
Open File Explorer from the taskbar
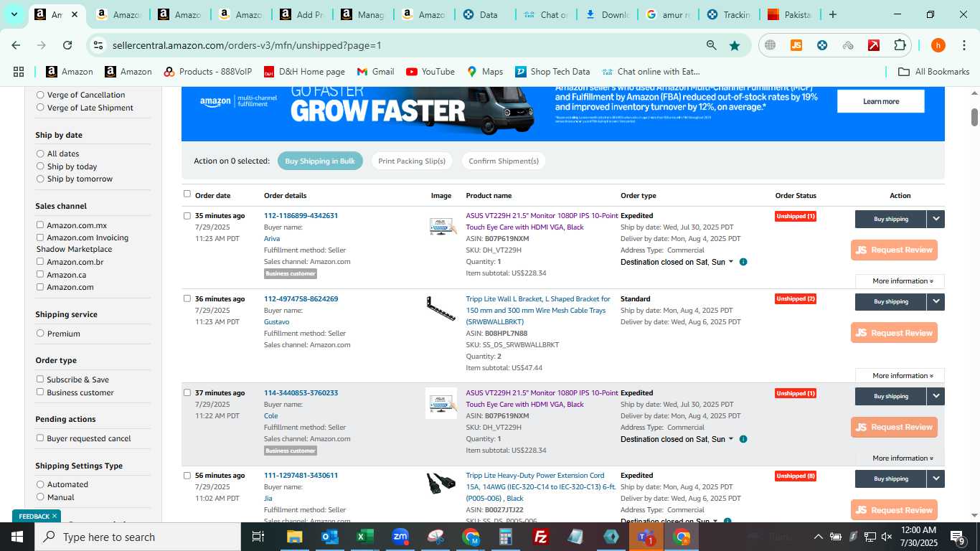pyautogui.click(x=295, y=537)
